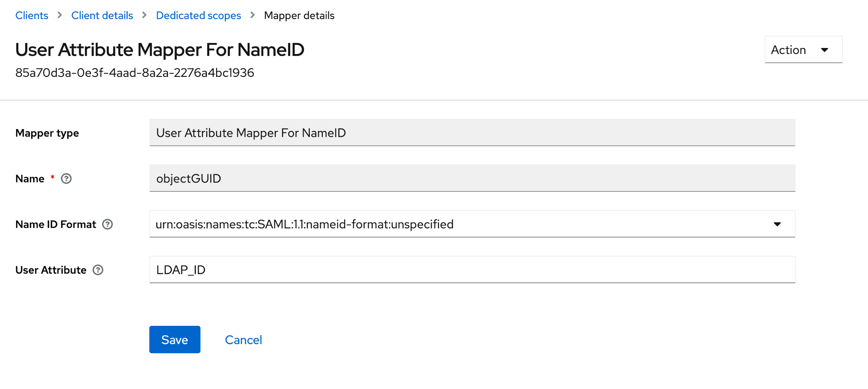Click the chevron after Clients breadcrumb
This screenshot has height=389, width=868.
60,15
